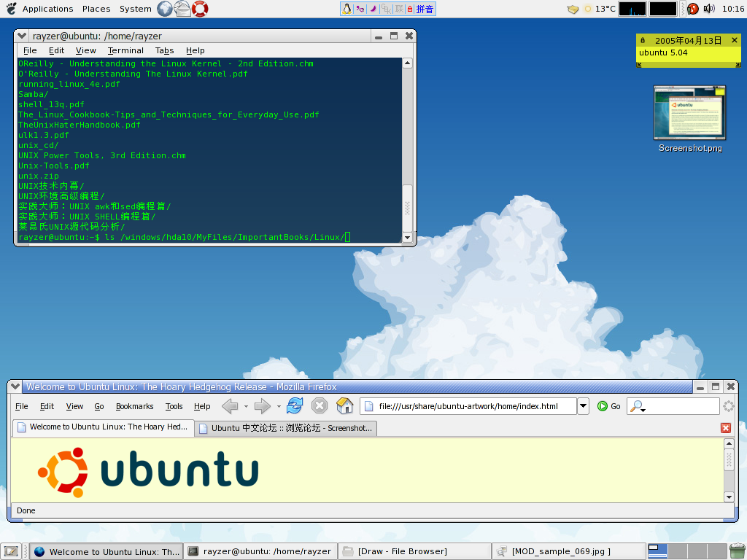The width and height of the screenshot is (747, 560).
Task: Click the Firefox Forward arrow
Action: pyautogui.click(x=263, y=406)
